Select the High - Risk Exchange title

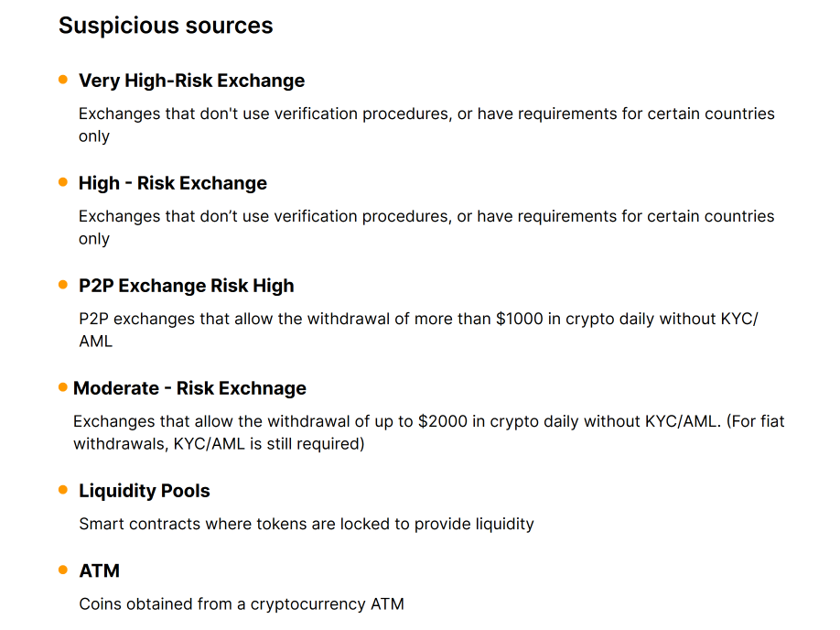coord(173,183)
